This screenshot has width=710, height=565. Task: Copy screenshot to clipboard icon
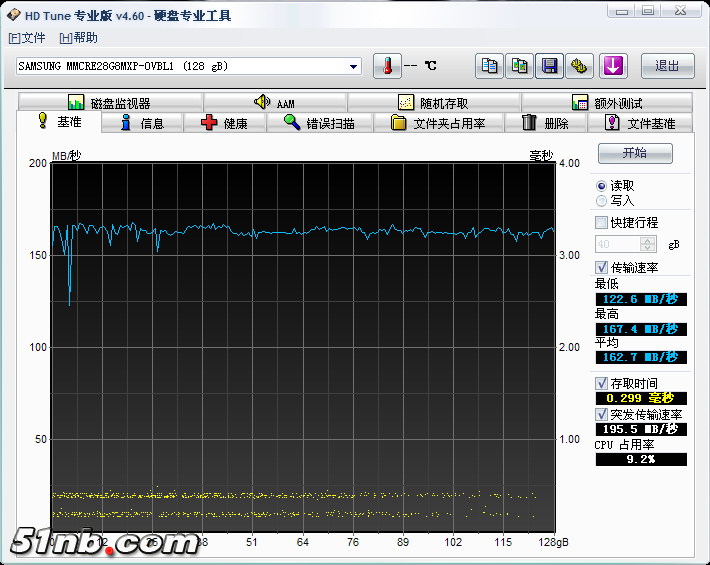[x=520, y=66]
